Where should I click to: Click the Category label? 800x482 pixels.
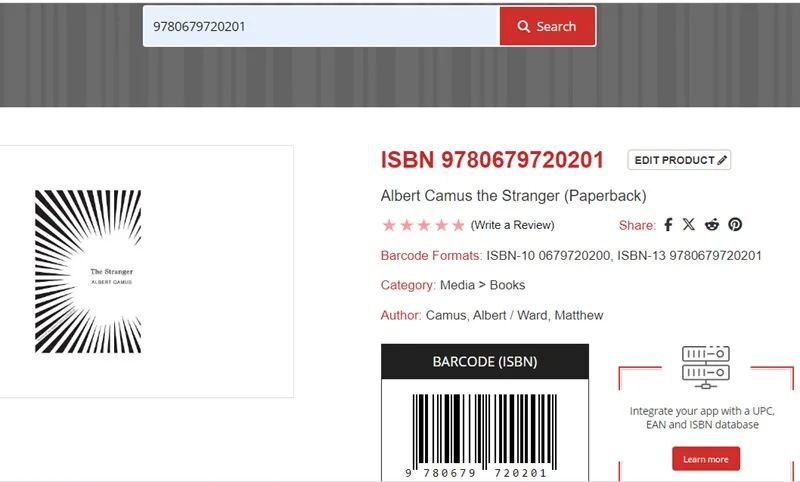tap(408, 285)
